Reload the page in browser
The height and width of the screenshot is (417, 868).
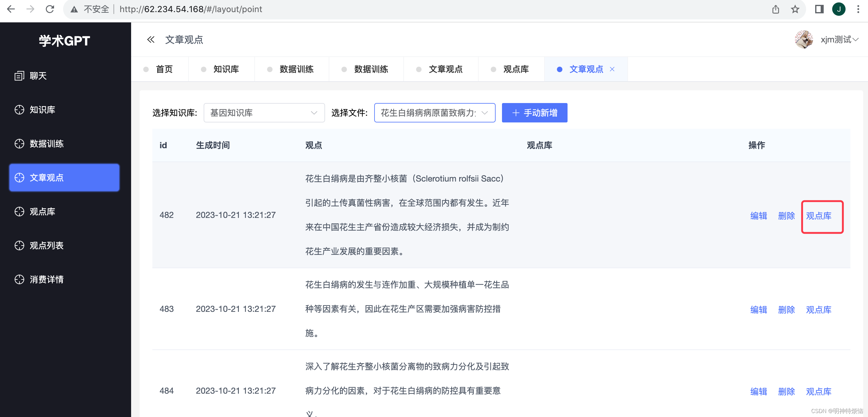(x=50, y=9)
